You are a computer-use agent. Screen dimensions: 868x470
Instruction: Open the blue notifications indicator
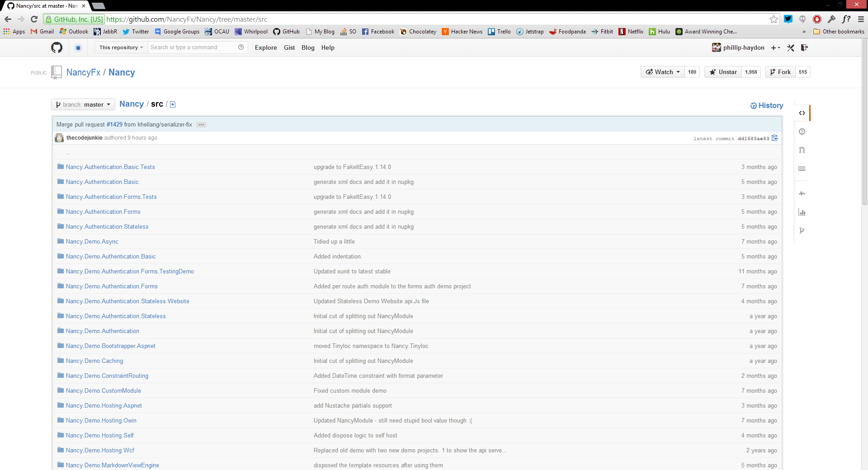78,47
